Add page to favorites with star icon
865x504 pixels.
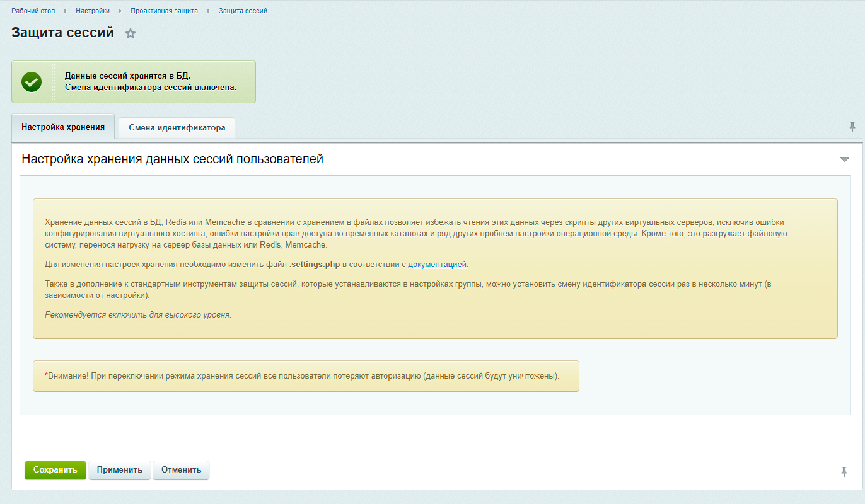pos(131,33)
